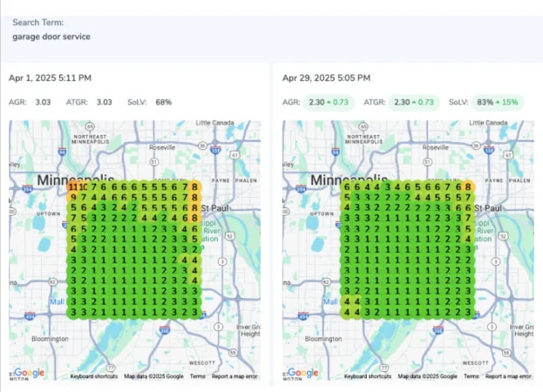Click the AGR 2.30 improvement badge
543x392 pixels.
tap(329, 103)
